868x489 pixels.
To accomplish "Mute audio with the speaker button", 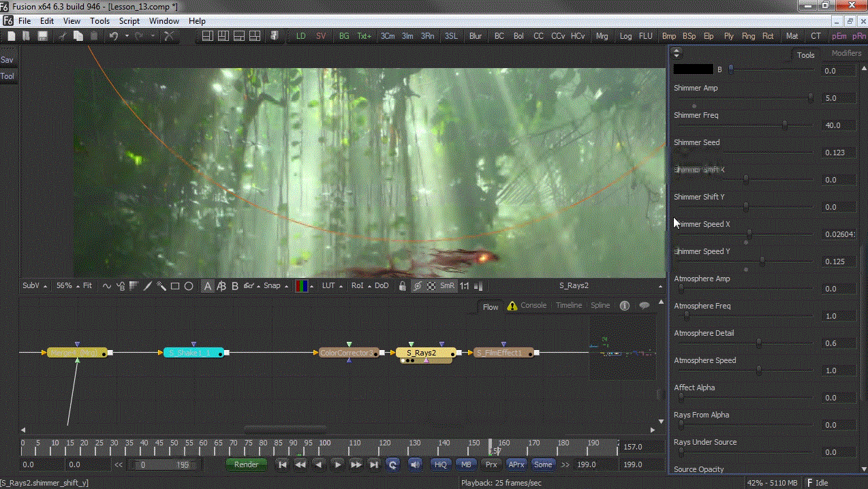I will click(414, 464).
